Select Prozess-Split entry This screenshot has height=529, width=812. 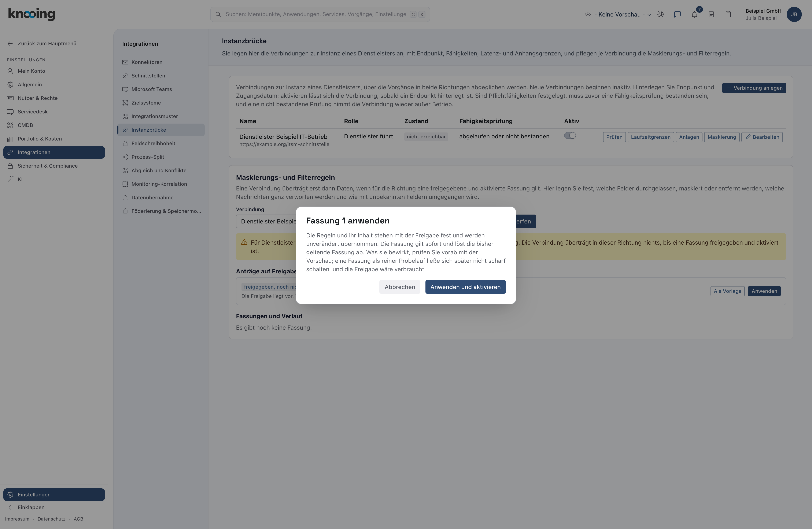[161, 157]
